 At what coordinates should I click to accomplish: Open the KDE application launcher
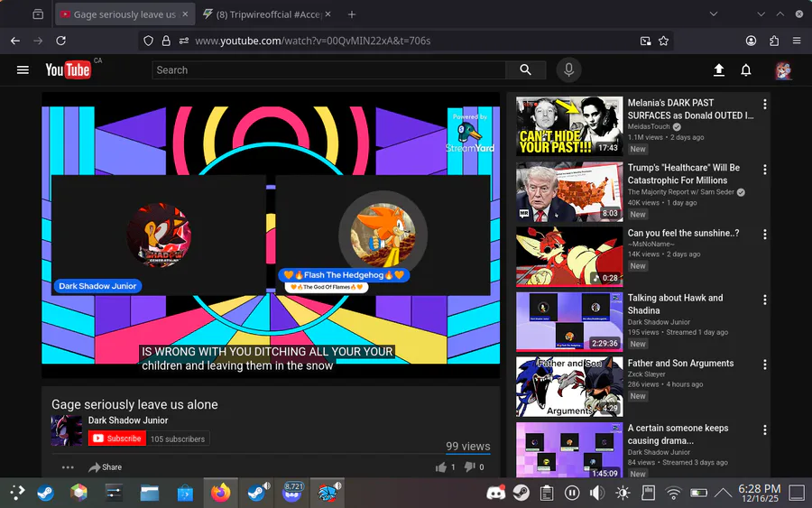pyautogui.click(x=17, y=493)
